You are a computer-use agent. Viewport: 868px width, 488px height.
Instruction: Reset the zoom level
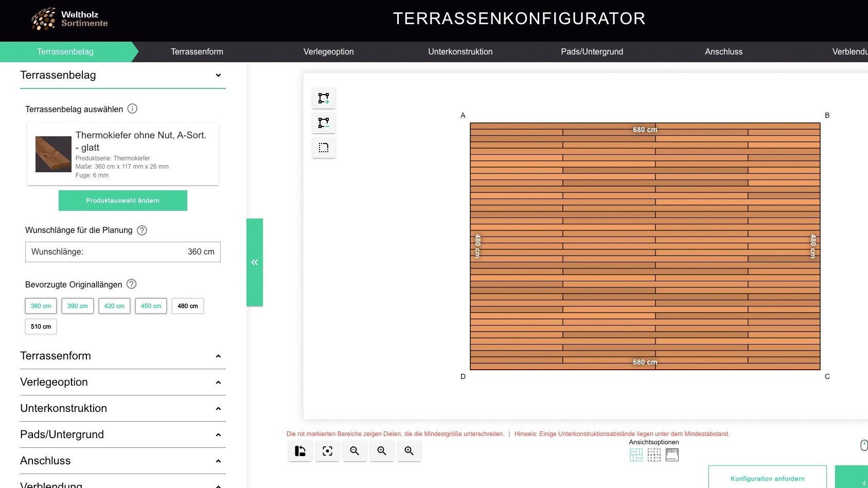point(410,451)
